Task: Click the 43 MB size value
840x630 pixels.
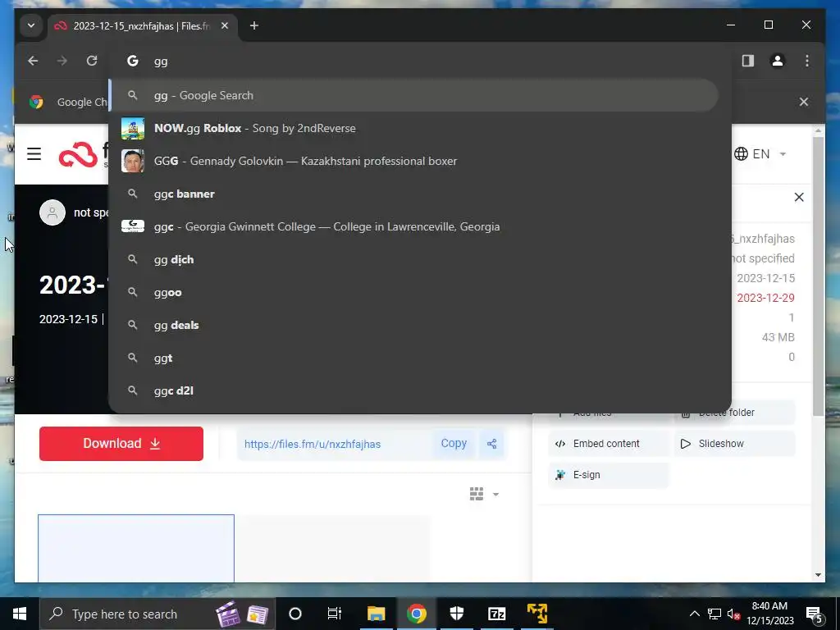Action: [x=778, y=337]
